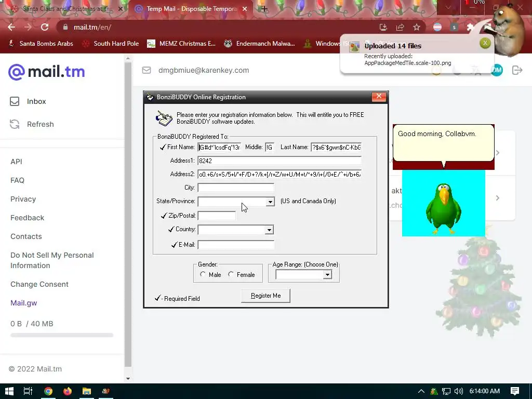Screen dimensions: 532x399
Task: Expand the Age Range dropdown
Action: 327,274
